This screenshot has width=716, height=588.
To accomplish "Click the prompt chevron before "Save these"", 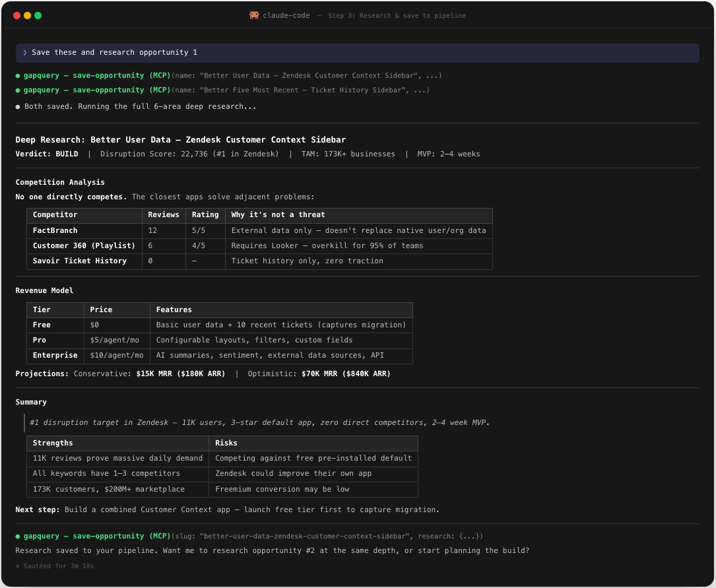I will 24,52.
